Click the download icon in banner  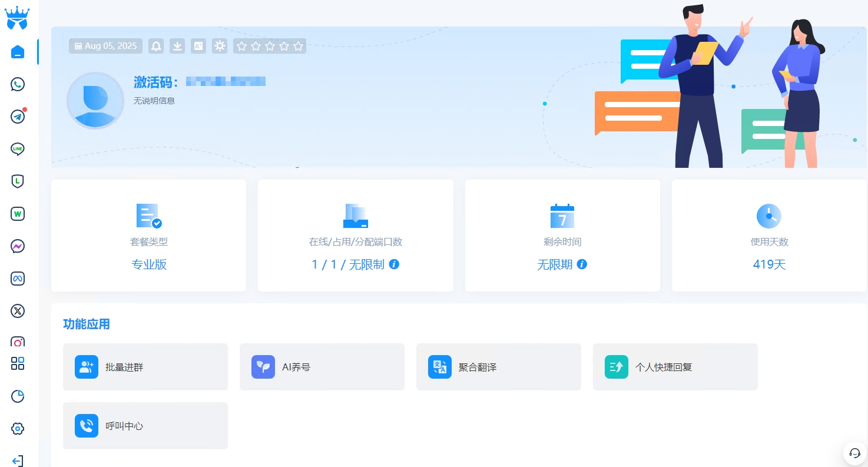[x=177, y=46]
